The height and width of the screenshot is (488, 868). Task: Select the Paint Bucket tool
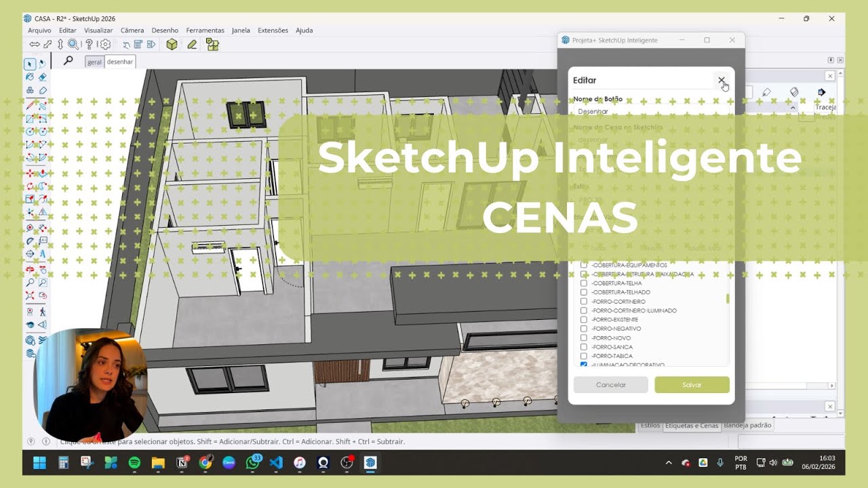click(30, 77)
